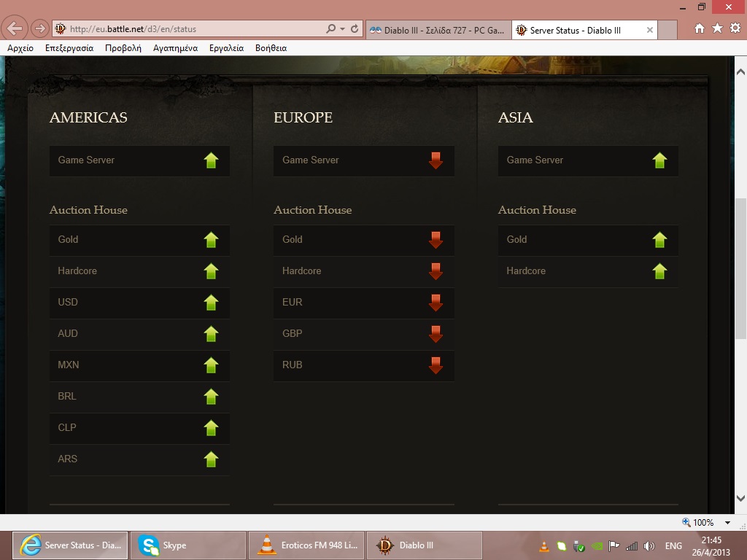Image resolution: width=747 pixels, height=560 pixels.
Task: Open the Βοήθεια menu
Action: tap(271, 48)
